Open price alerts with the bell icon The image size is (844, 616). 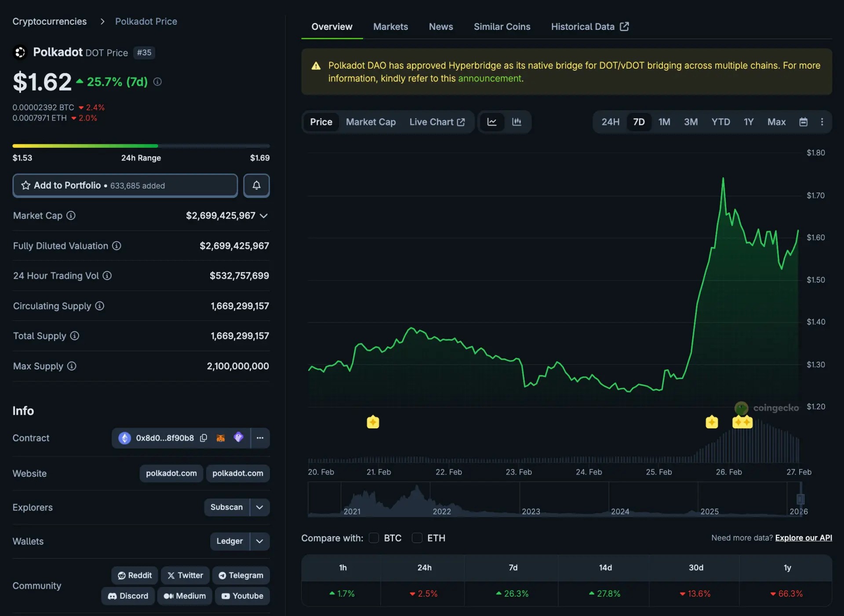point(256,185)
